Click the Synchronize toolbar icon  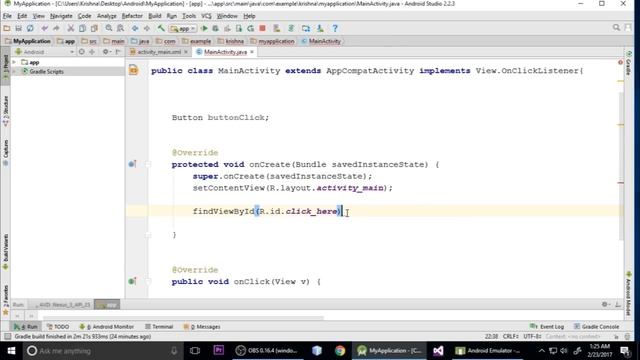tap(30, 28)
